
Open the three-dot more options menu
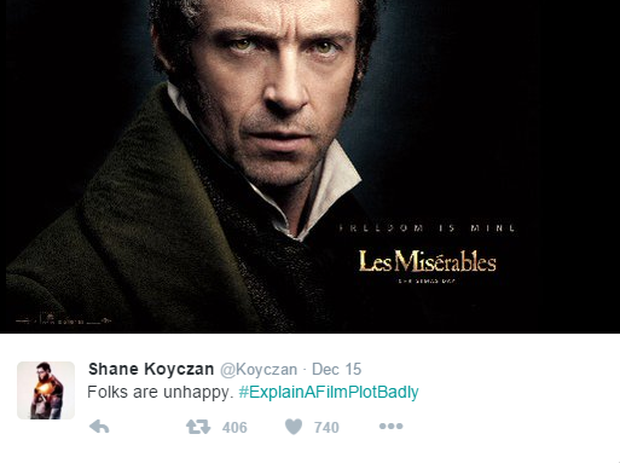click(x=391, y=426)
